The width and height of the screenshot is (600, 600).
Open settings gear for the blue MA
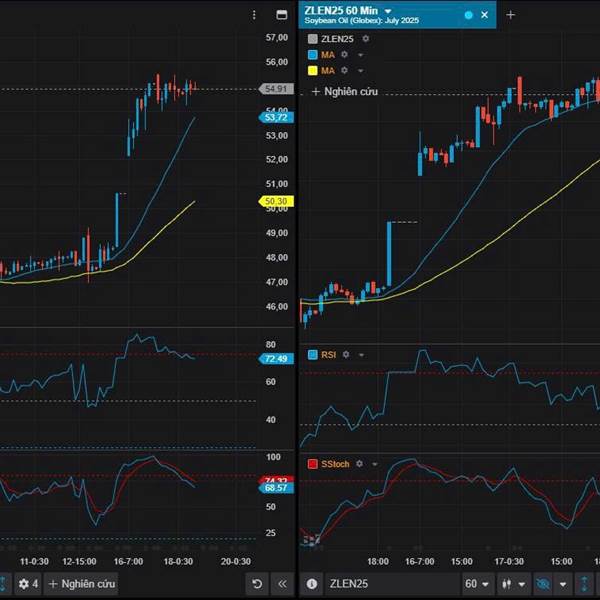344,55
